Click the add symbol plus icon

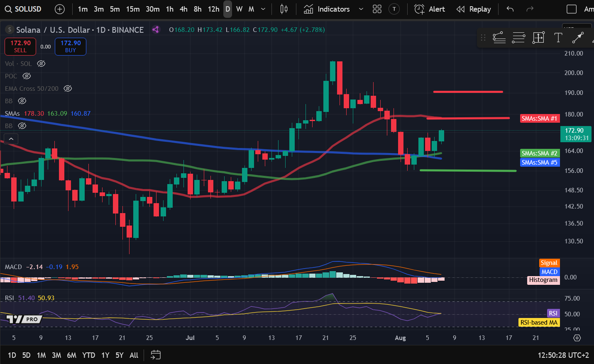60,9
